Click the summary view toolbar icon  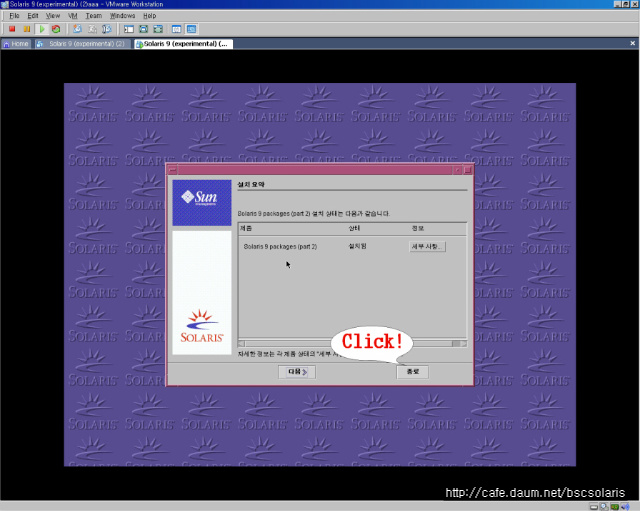point(177,29)
